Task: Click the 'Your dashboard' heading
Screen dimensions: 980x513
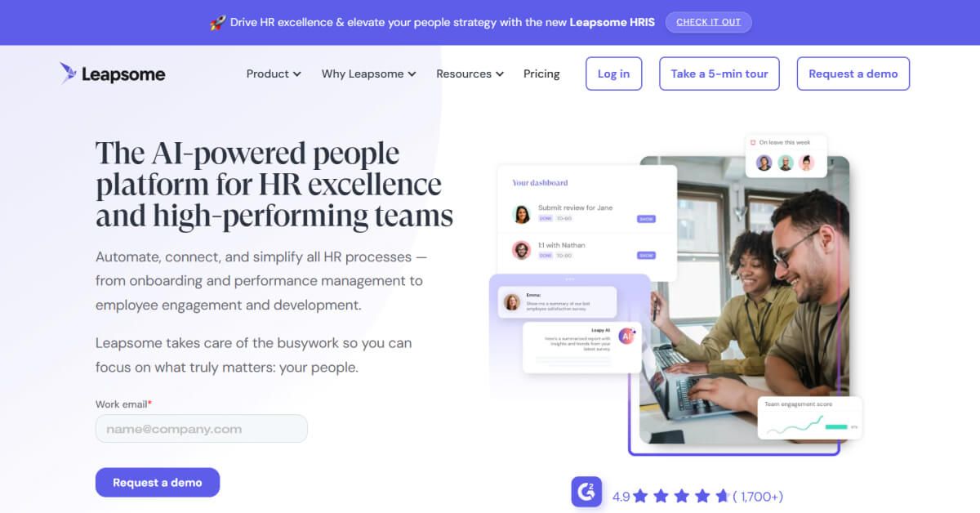Action: 540,183
